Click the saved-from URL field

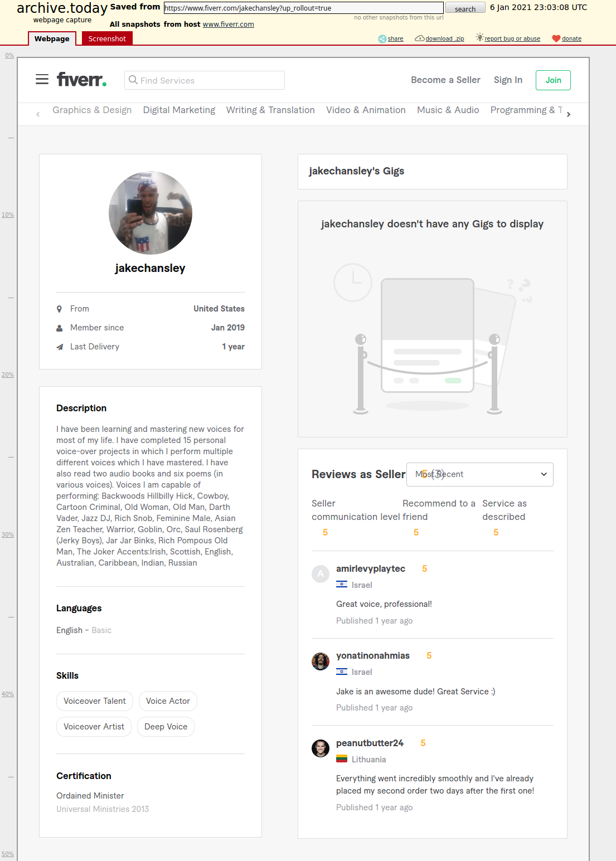click(304, 8)
